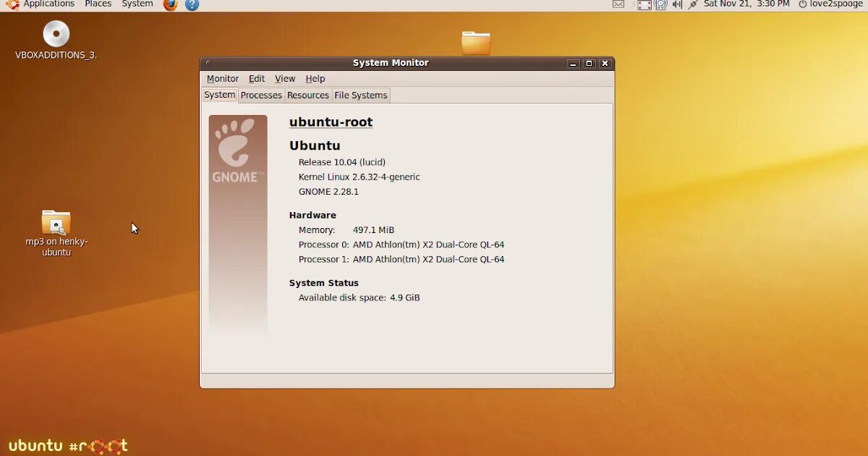Open the disk drive tray icon
Screen dimensions: 868x456
coord(661,4)
